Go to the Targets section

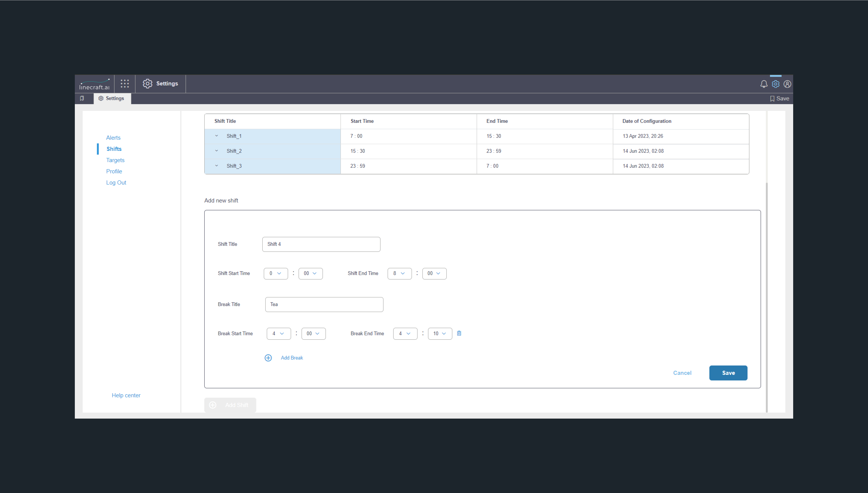point(115,160)
